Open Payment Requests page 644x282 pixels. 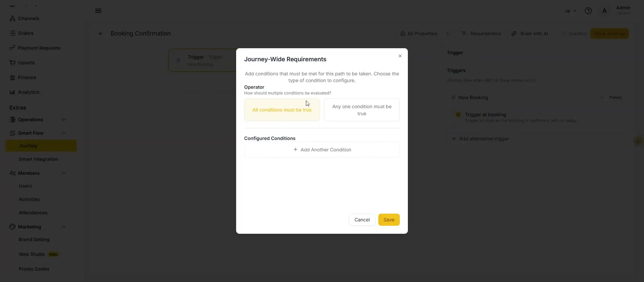click(x=39, y=48)
